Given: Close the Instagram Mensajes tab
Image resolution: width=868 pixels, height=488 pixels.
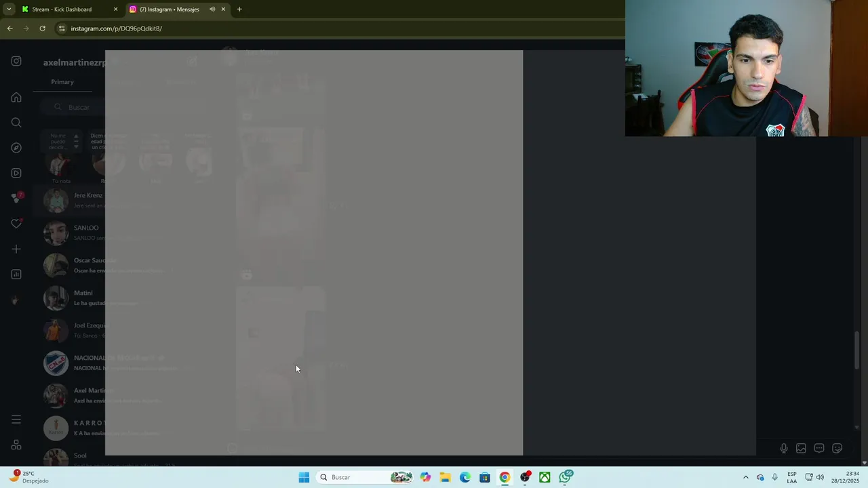Looking at the screenshot, I should tap(223, 9).
